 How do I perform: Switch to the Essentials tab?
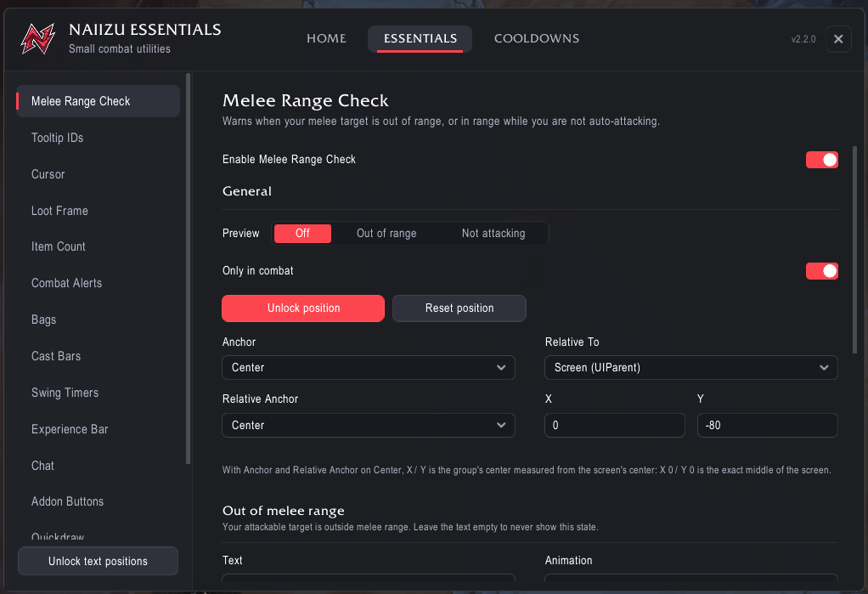[x=420, y=38]
